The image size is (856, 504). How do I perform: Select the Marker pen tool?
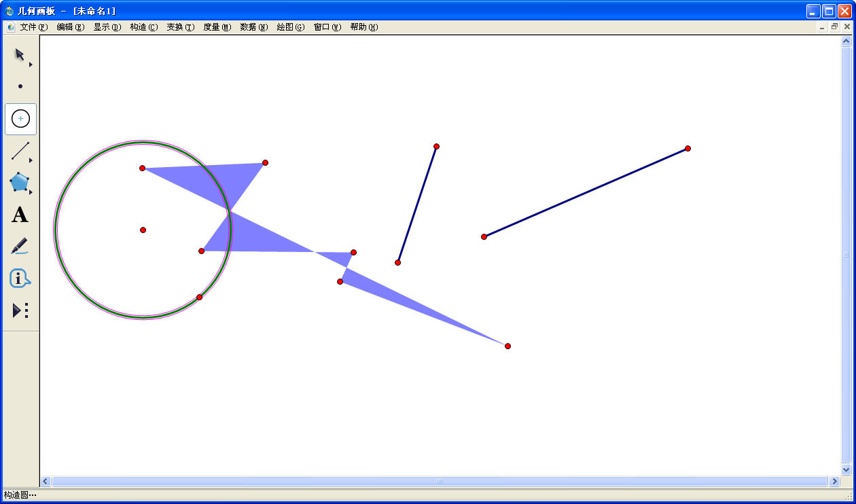point(20,246)
